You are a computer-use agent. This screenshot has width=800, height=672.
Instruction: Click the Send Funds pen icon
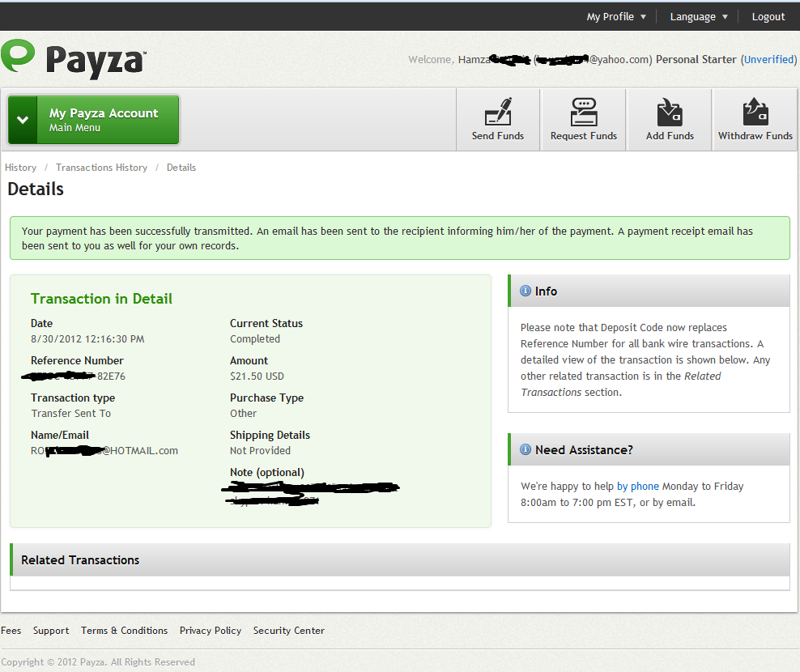click(498, 111)
